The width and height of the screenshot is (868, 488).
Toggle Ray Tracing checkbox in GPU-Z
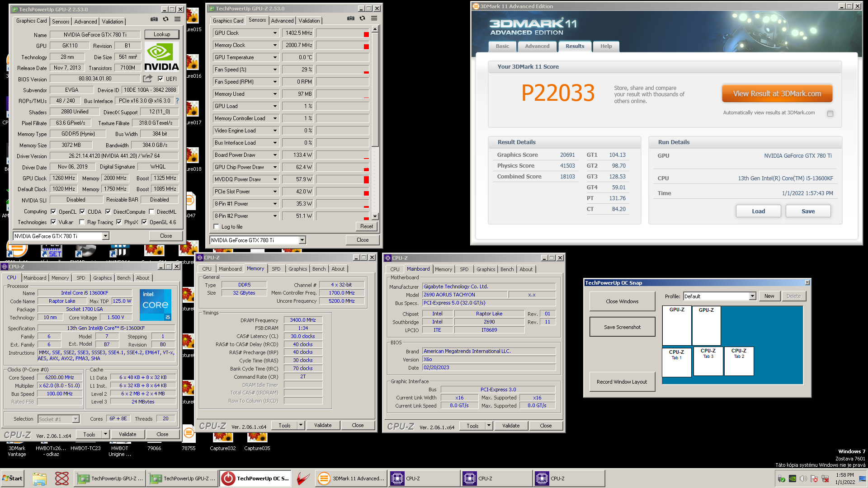pos(82,222)
